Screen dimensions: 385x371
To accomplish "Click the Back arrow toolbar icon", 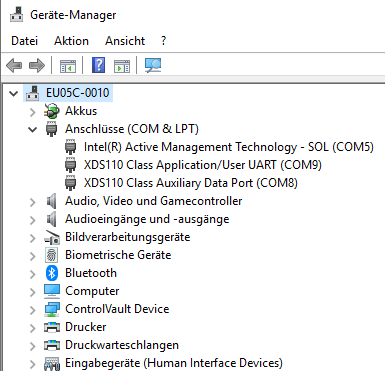I will click(14, 65).
